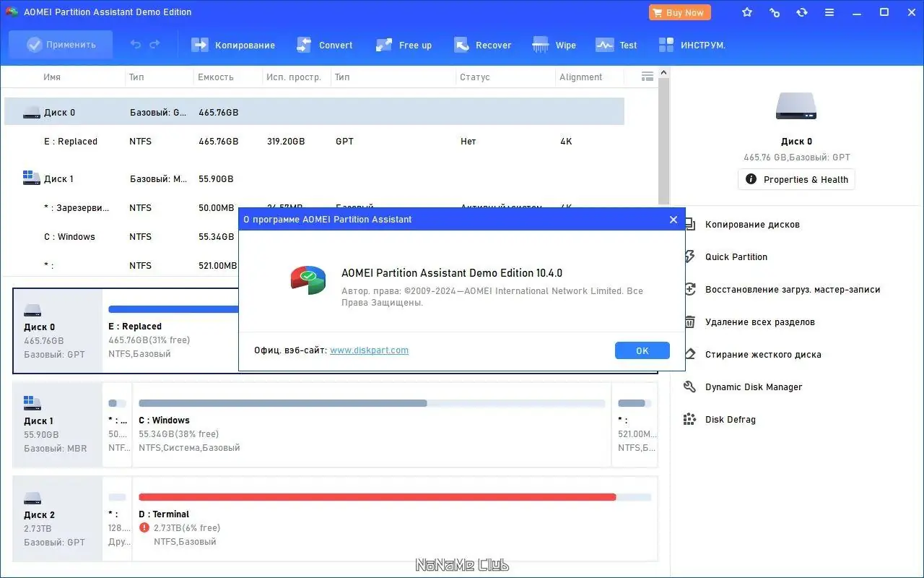Open the Копирование toolbar menu
The width and height of the screenshot is (924, 578).
click(x=233, y=45)
